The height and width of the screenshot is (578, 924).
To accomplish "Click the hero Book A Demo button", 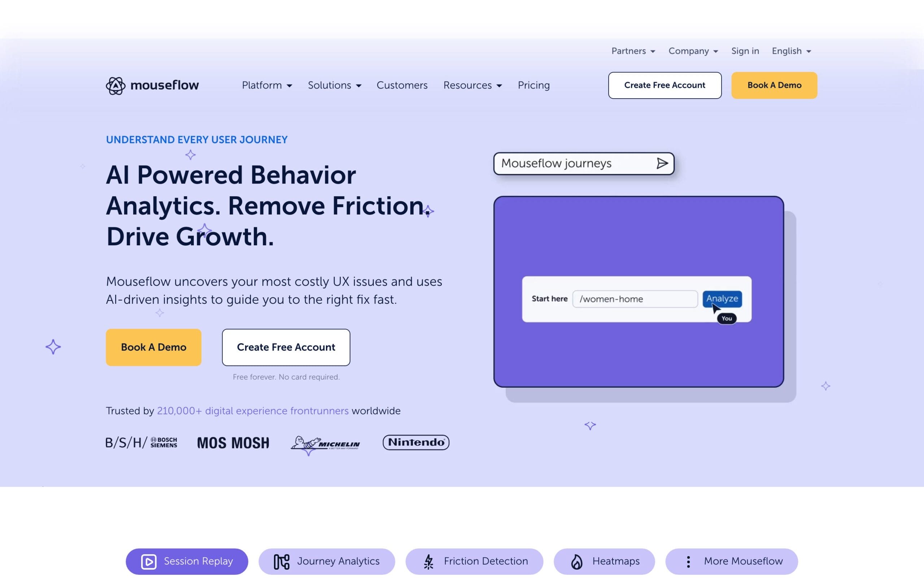I will point(153,347).
